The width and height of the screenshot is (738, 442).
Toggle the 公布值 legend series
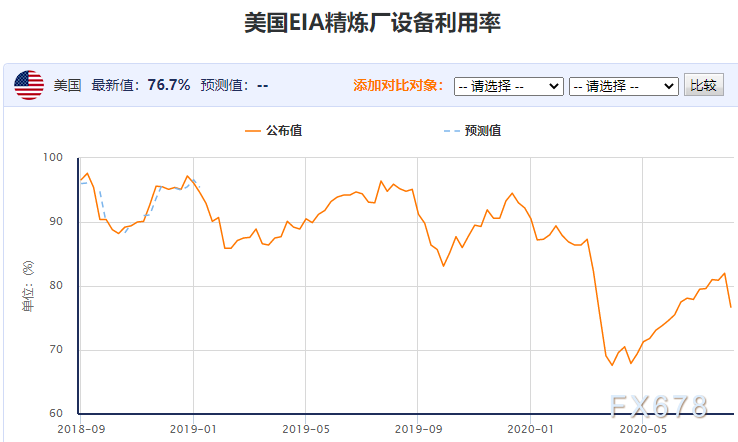point(273,130)
